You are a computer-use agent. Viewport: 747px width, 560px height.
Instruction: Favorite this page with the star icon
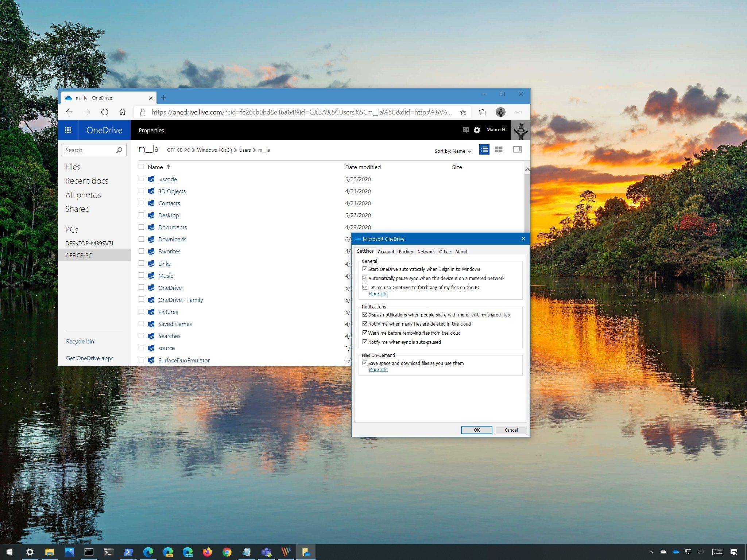463,112
